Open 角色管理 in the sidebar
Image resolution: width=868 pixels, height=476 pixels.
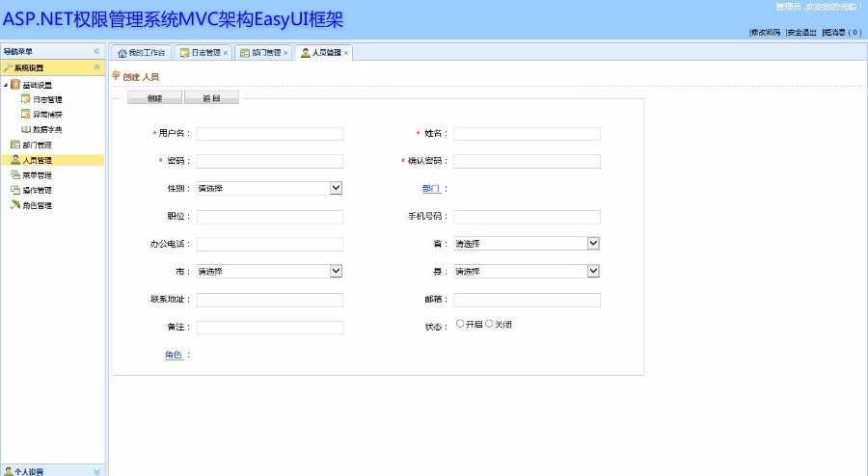tap(37, 205)
